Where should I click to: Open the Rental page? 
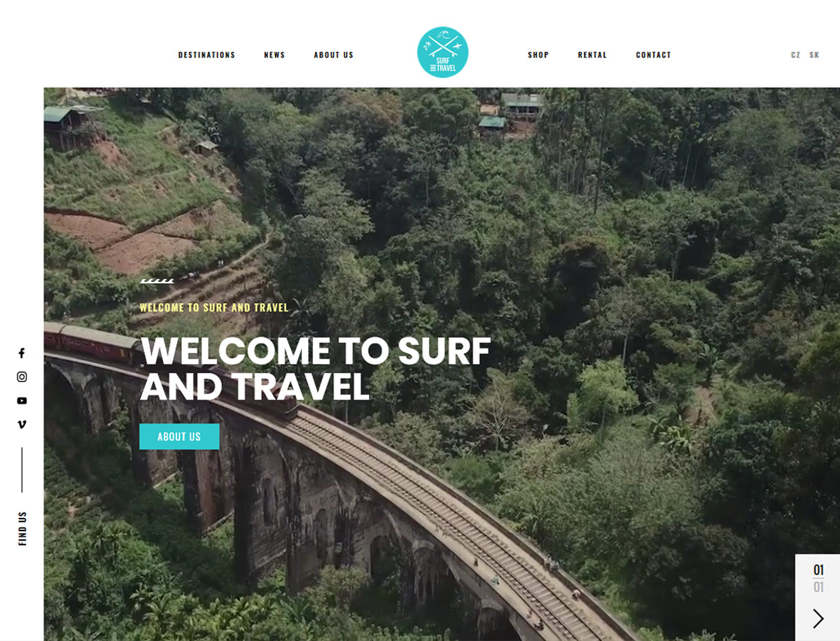point(592,55)
